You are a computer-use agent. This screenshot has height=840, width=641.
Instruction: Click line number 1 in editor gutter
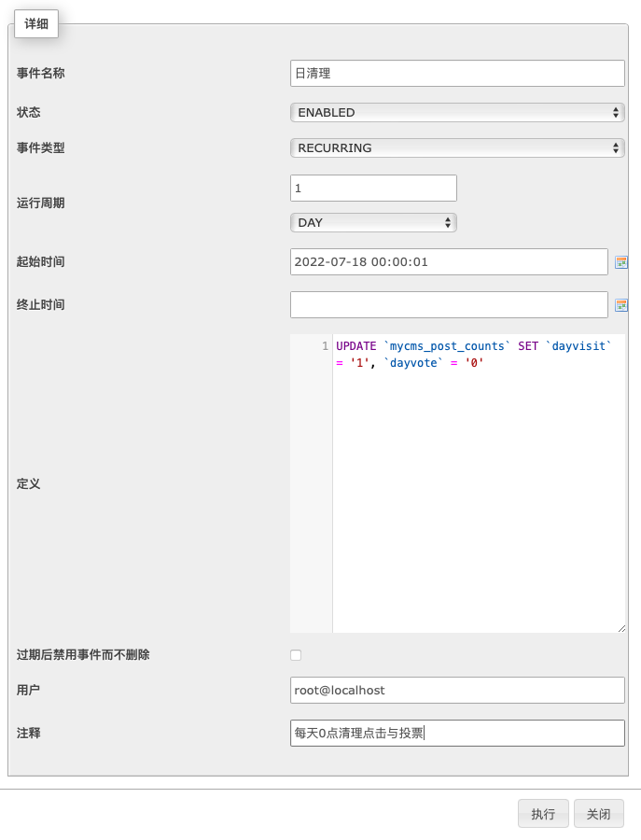(x=324, y=345)
